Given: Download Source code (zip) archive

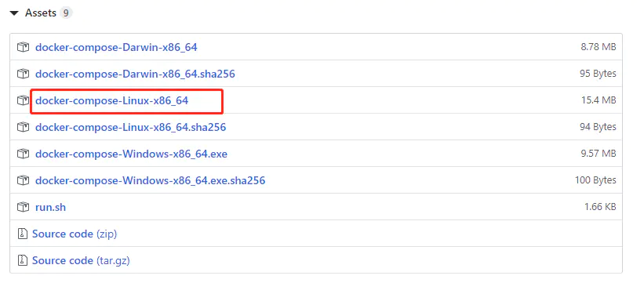Looking at the screenshot, I should pos(75,234).
